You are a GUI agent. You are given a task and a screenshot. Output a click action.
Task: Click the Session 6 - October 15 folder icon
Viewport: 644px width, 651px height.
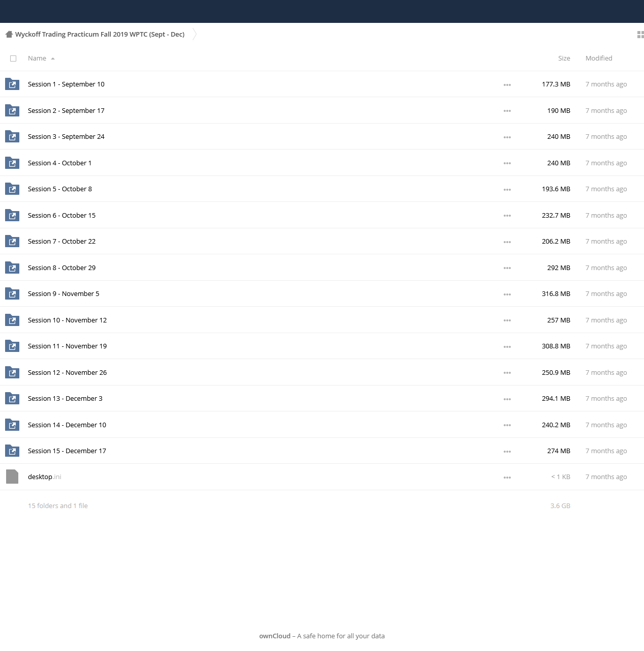[x=12, y=215]
